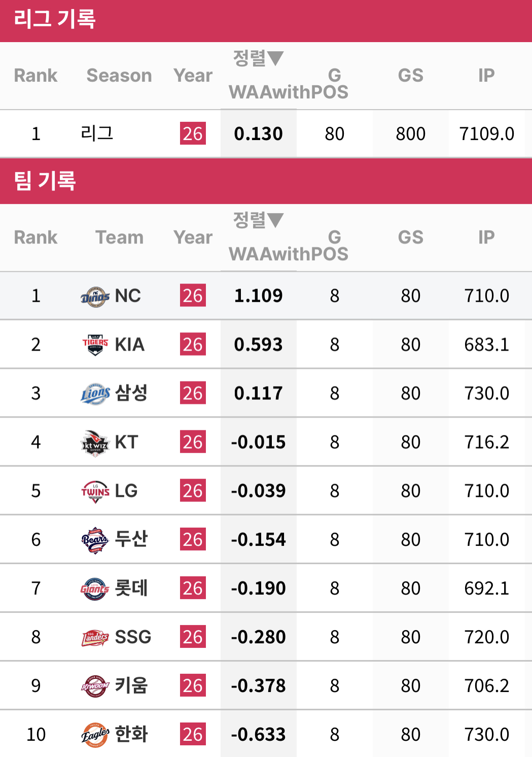This screenshot has width=532, height=757.
Task: Click the SSG Landers team logo
Action: pos(95,637)
